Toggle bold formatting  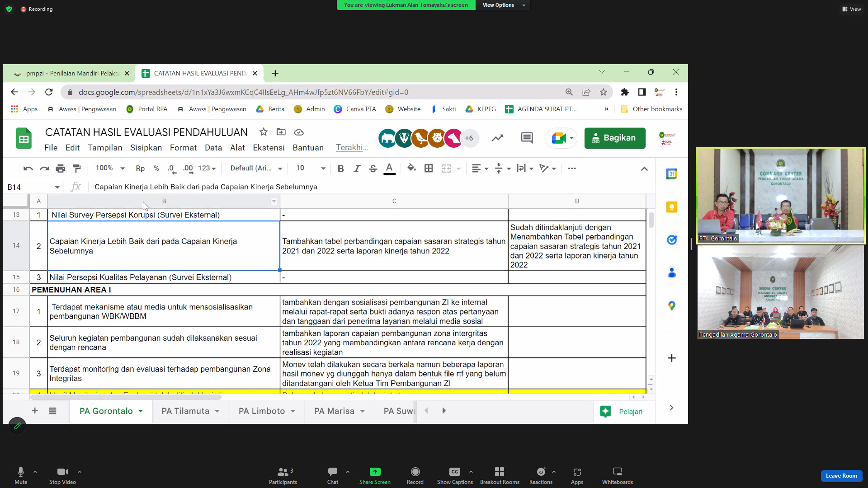click(x=340, y=169)
